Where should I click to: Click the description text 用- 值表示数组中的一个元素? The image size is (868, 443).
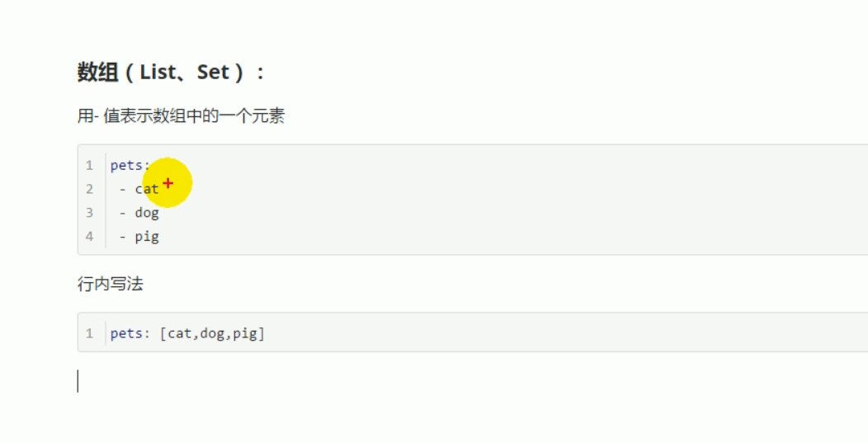coord(181,116)
